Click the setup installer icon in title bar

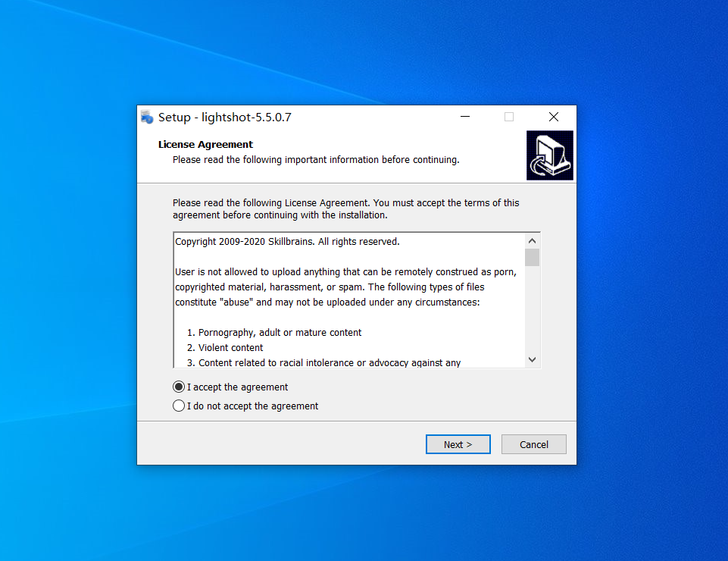[147, 117]
